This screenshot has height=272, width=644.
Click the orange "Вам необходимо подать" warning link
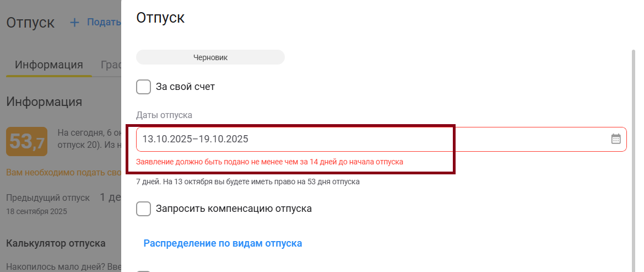63,173
